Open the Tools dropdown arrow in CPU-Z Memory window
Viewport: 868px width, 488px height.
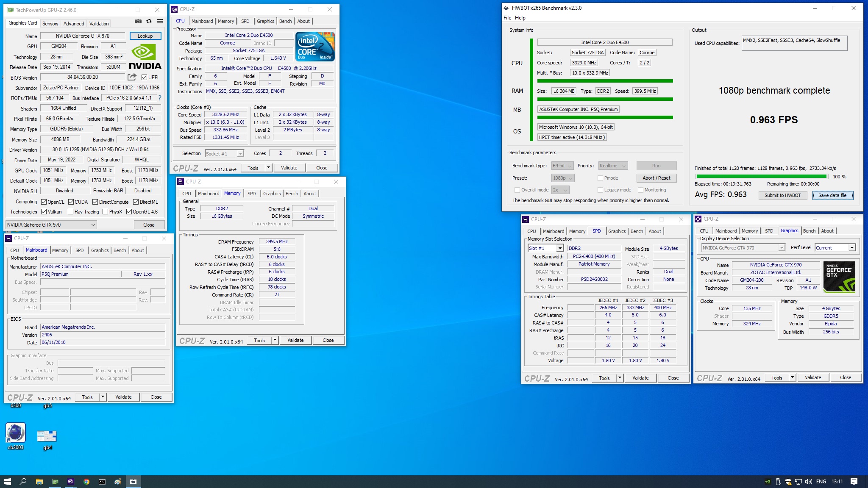click(x=275, y=340)
